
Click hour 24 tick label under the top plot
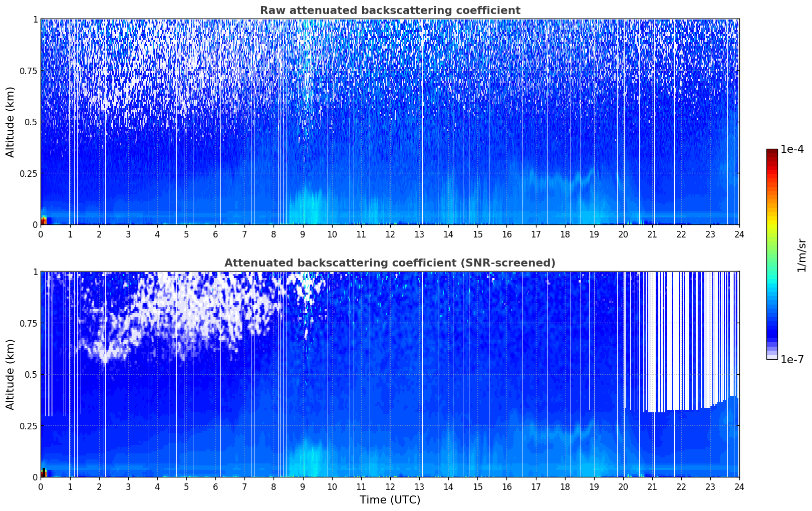click(x=739, y=234)
